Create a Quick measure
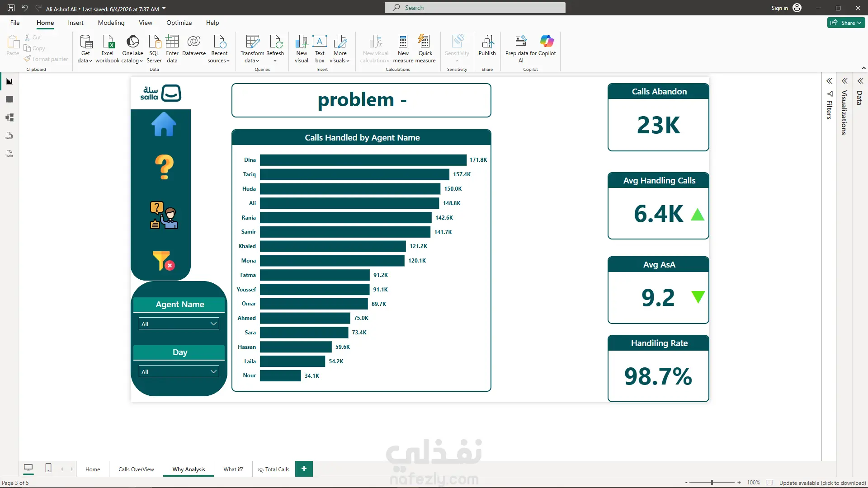 tap(425, 48)
